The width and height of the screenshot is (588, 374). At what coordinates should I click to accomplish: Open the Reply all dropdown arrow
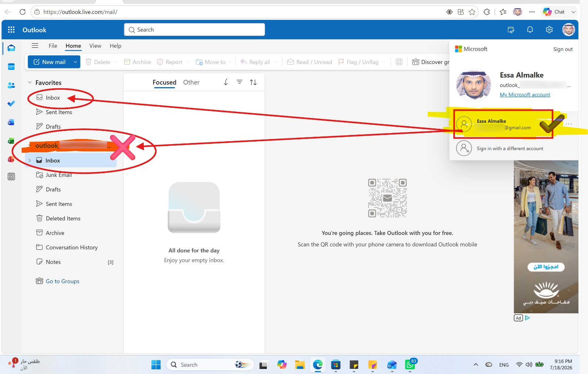click(x=275, y=62)
